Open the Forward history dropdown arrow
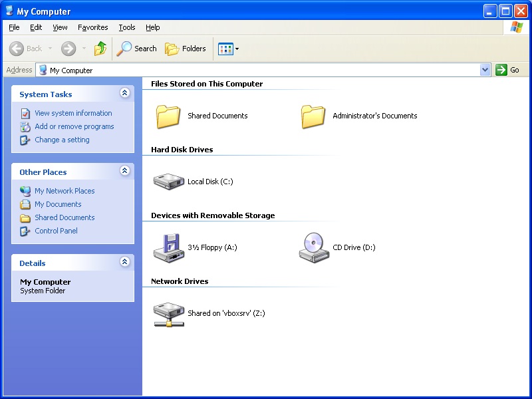The image size is (532, 399). 84,49
